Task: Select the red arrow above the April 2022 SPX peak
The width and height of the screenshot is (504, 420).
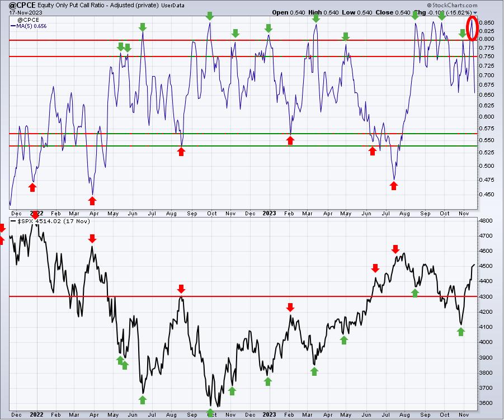Action: (92, 238)
